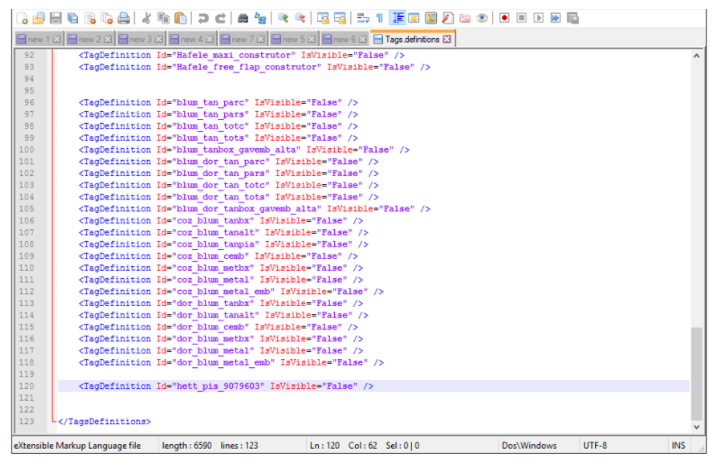Close all documents from the toolbar
723x466 pixels.
pyautogui.click(x=107, y=18)
